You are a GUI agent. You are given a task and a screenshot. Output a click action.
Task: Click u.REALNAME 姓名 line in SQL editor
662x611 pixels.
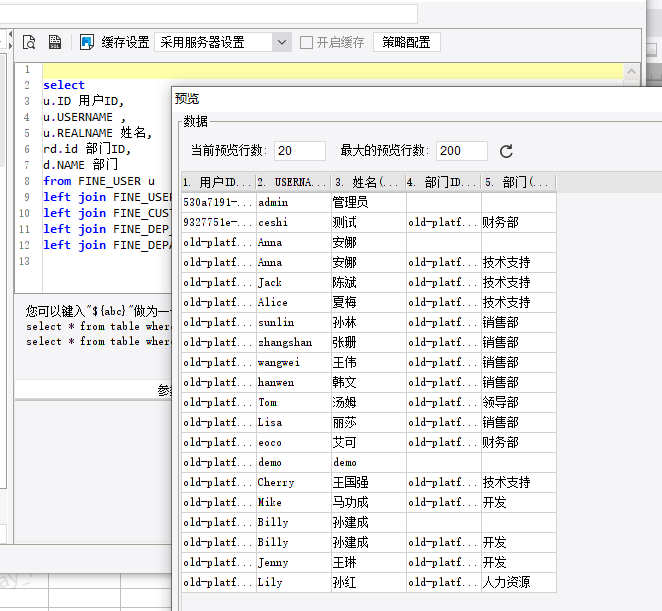point(97,133)
